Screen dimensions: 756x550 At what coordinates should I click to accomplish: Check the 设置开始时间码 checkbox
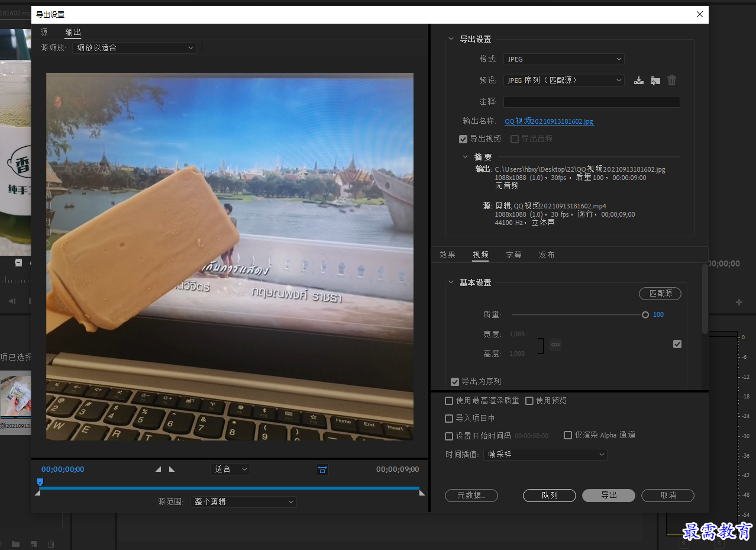click(x=449, y=436)
